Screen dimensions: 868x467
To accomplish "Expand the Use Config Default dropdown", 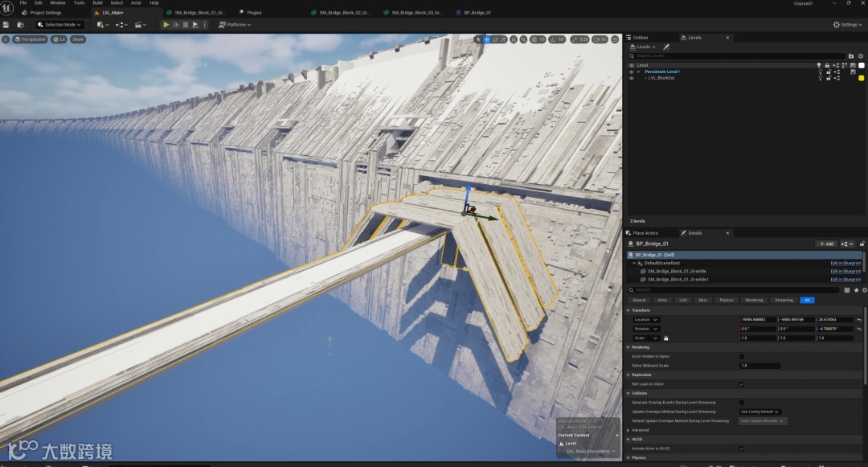I will tap(759, 412).
